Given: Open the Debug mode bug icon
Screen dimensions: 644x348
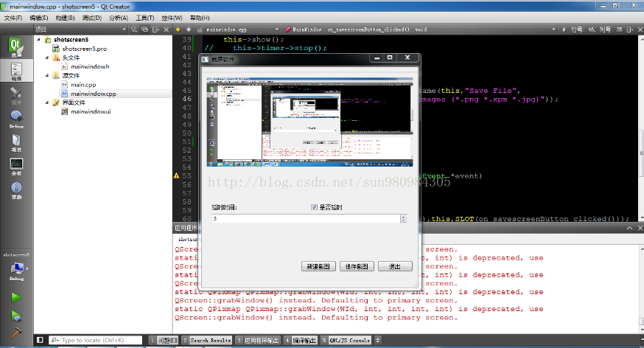Looking at the screenshot, I should pyautogui.click(x=15, y=119).
